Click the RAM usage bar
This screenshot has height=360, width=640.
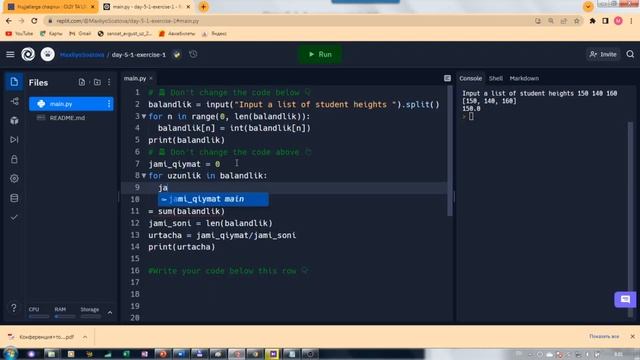tap(65, 316)
